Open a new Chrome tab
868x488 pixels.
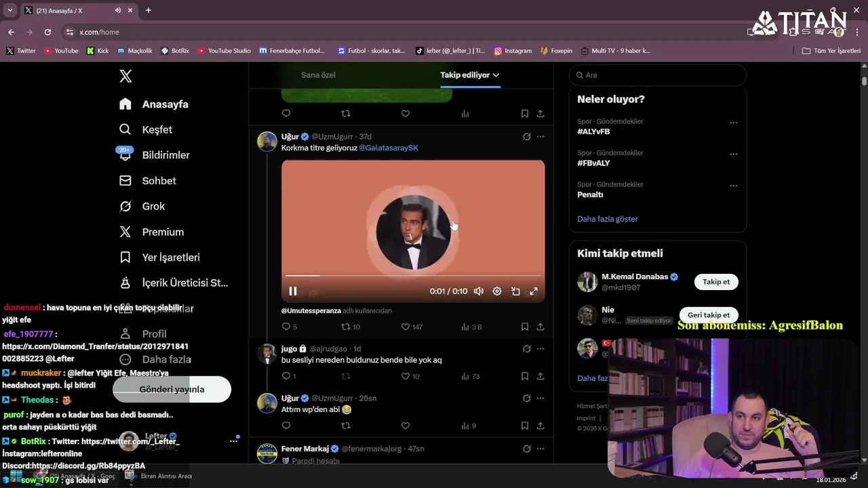coord(148,10)
